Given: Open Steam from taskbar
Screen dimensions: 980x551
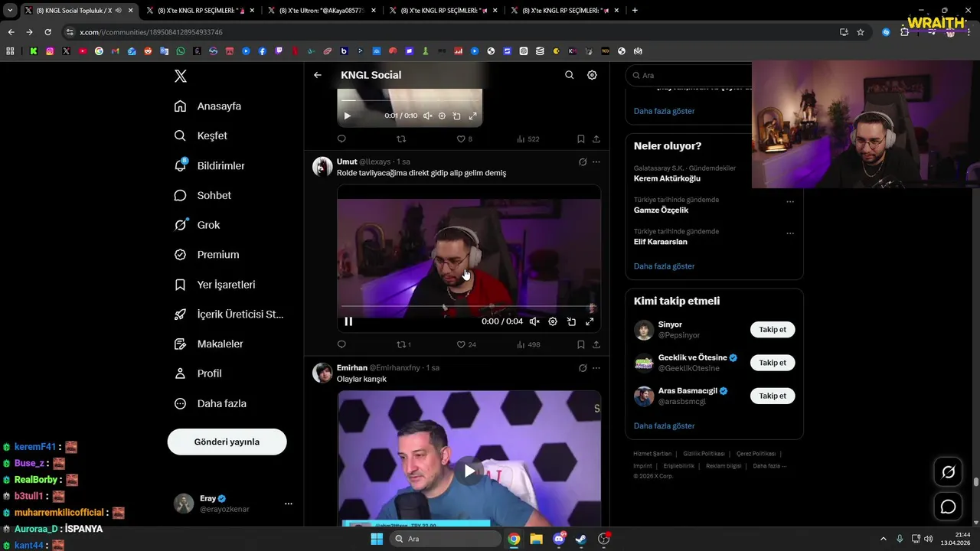Looking at the screenshot, I should point(581,539).
